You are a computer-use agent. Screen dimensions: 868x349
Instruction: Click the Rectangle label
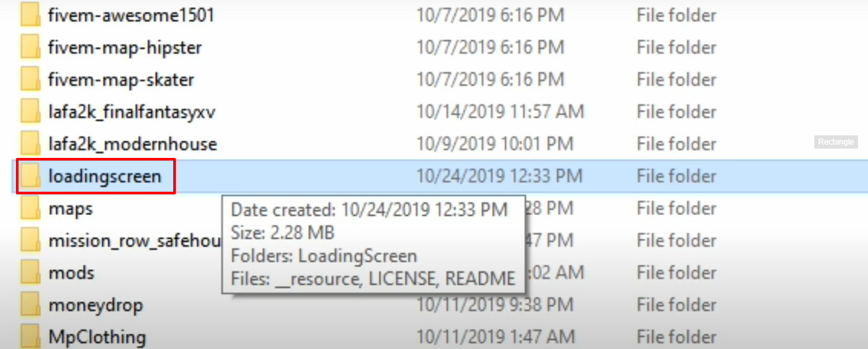[x=836, y=142]
